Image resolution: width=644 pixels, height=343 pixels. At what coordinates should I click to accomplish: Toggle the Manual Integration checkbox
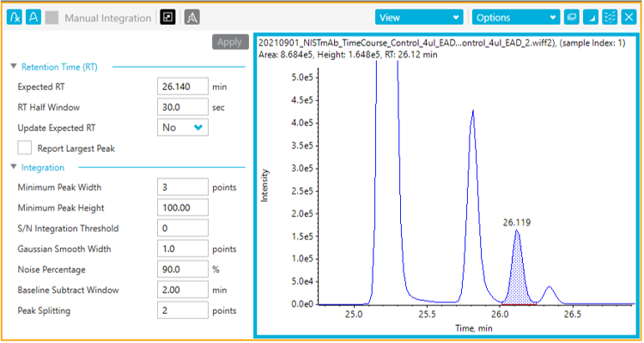(52, 16)
